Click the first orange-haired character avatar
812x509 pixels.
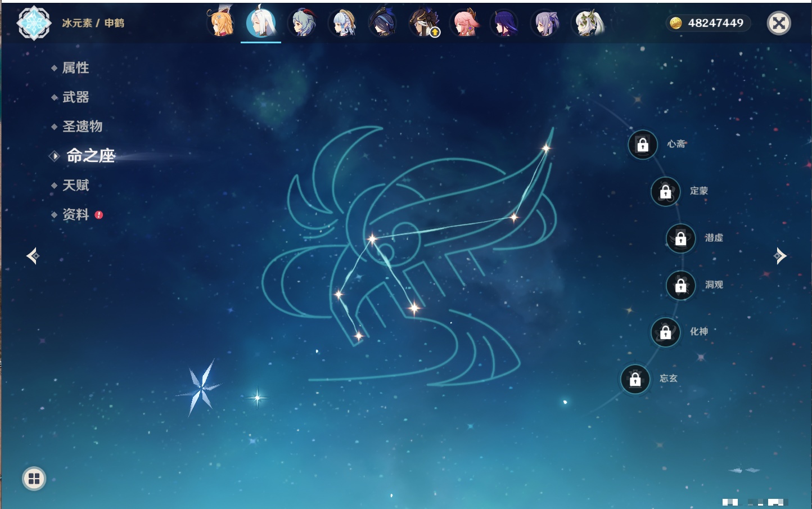click(x=221, y=24)
